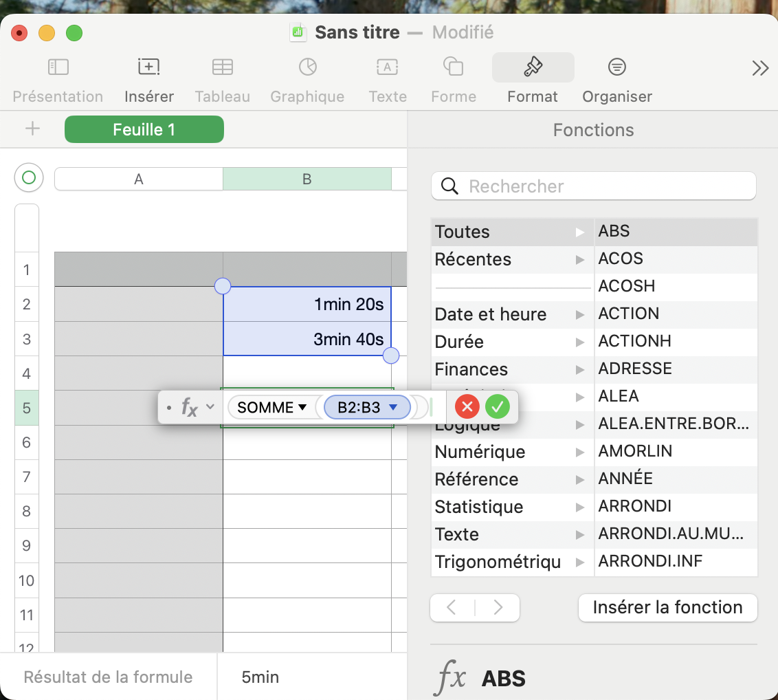The width and height of the screenshot is (778, 700).
Task: Click the Insérer toolbar icon
Action: [x=148, y=67]
